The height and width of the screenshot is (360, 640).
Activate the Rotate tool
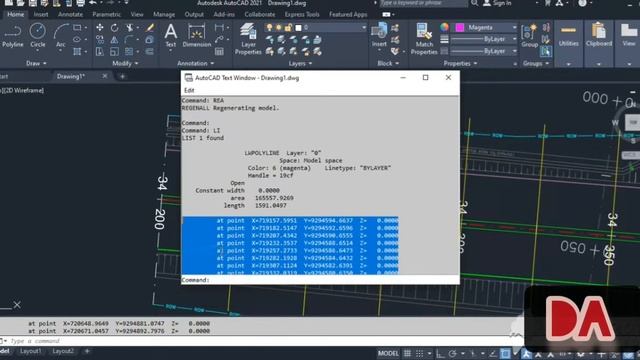click(x=114, y=27)
